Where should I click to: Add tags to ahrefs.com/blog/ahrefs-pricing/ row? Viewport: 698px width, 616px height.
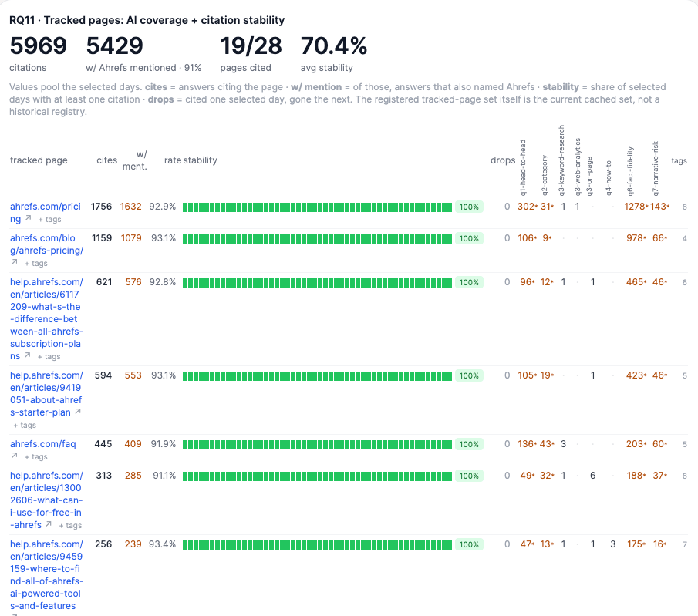point(36,264)
